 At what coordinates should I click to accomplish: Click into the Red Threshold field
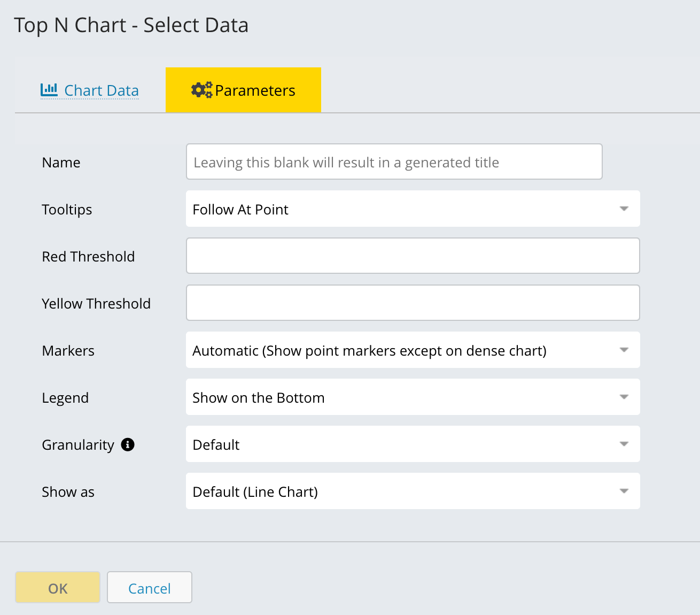413,256
